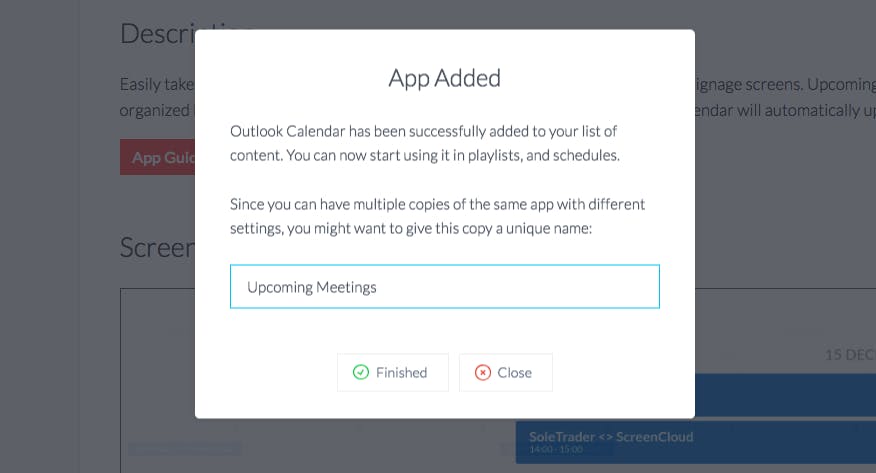Click the 'ignage screens. Upcoming' text at right
Image resolution: width=876 pixels, height=473 pixels.
pyautogui.click(x=785, y=84)
